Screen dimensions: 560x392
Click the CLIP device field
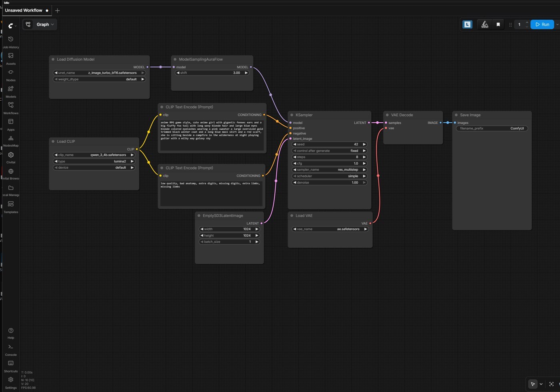coord(94,168)
